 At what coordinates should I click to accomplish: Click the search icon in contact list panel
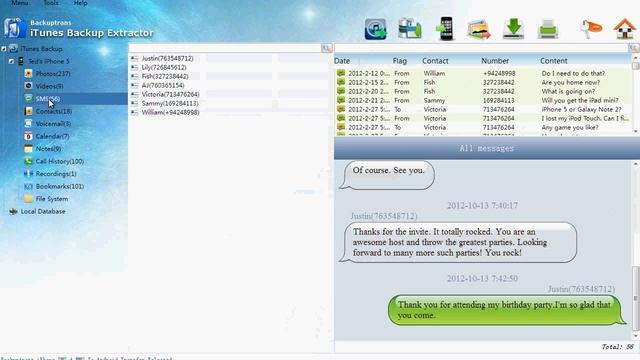327,49
